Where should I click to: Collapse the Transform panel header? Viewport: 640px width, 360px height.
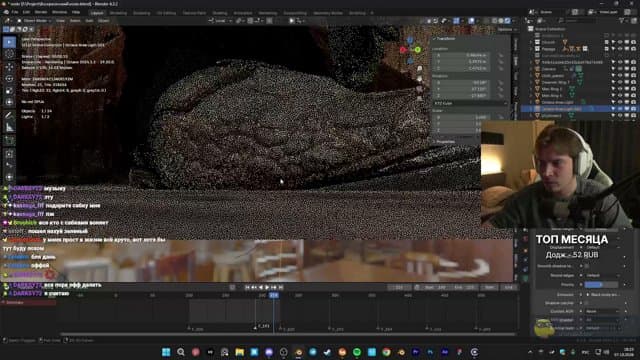(x=445, y=38)
